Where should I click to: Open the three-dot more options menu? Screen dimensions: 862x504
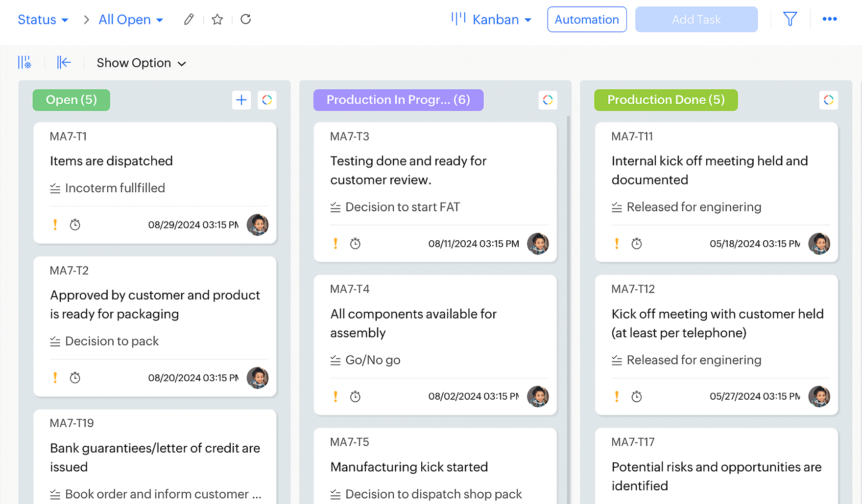coord(830,20)
